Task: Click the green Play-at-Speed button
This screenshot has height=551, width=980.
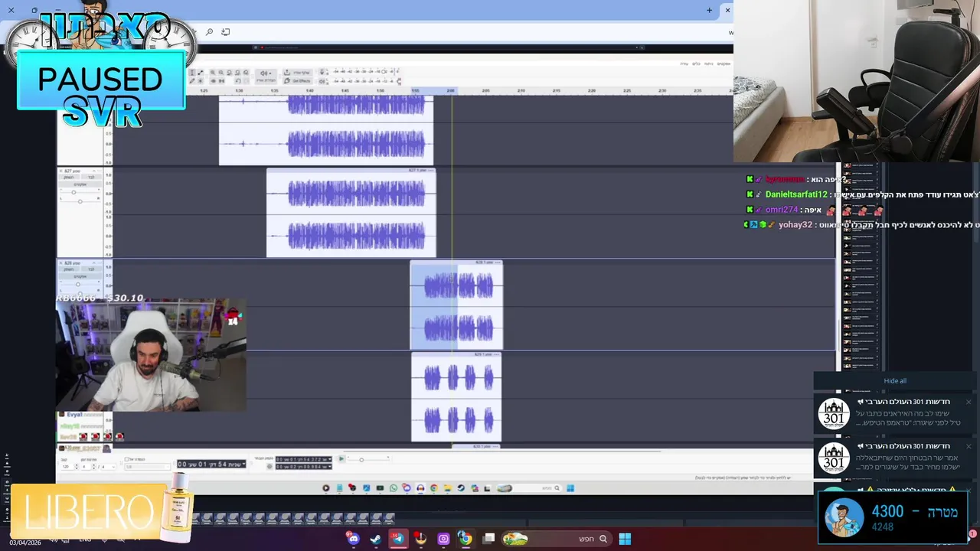Action: click(x=341, y=458)
